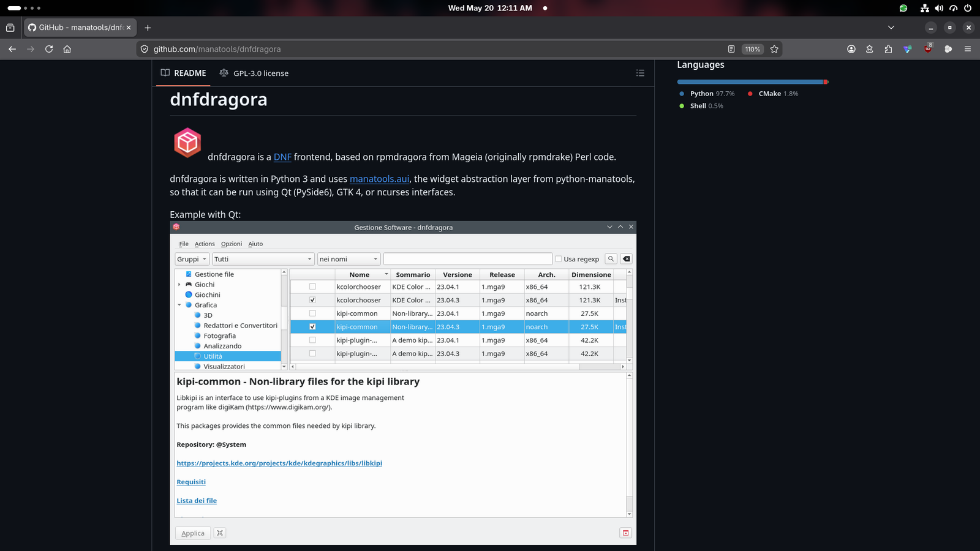Collapse the Grafica tree group
Image resolution: width=980 pixels, height=551 pixels.
(x=179, y=305)
